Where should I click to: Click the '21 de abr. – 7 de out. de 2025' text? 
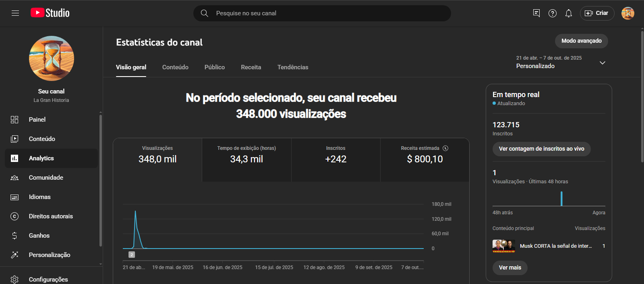549,58
